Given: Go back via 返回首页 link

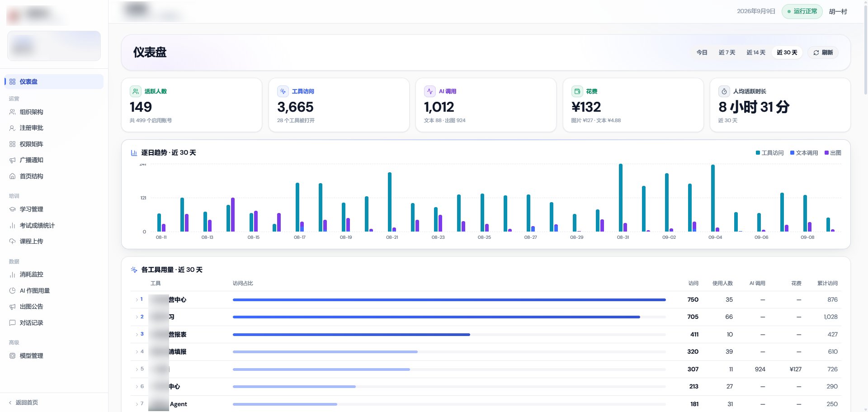Looking at the screenshot, I should click(x=24, y=403).
